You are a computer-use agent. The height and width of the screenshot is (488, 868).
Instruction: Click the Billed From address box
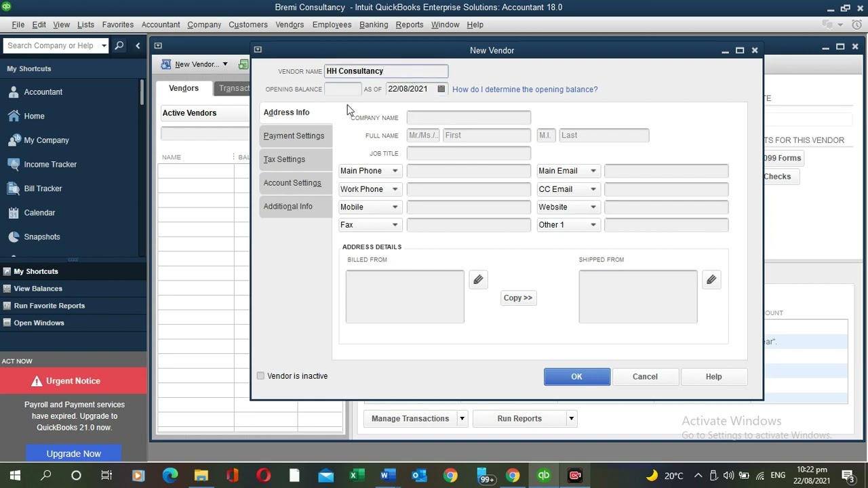(405, 297)
